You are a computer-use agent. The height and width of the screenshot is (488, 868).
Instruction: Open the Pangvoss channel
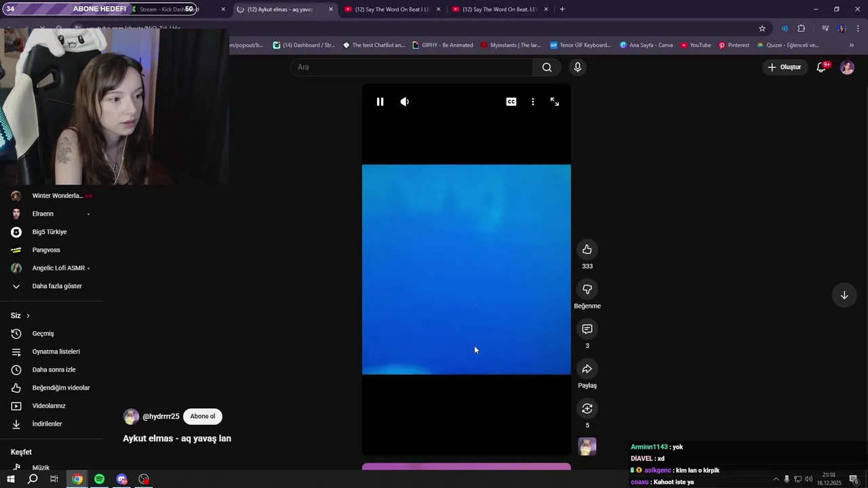pos(52,250)
